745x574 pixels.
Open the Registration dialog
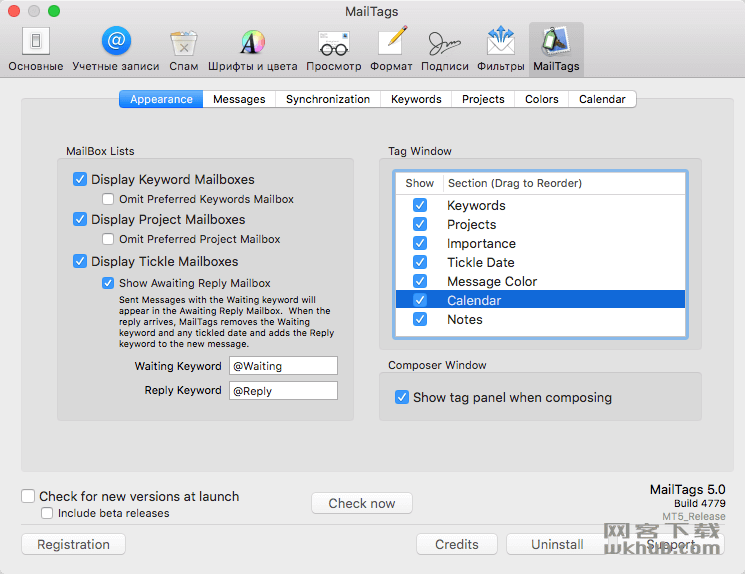(74, 544)
